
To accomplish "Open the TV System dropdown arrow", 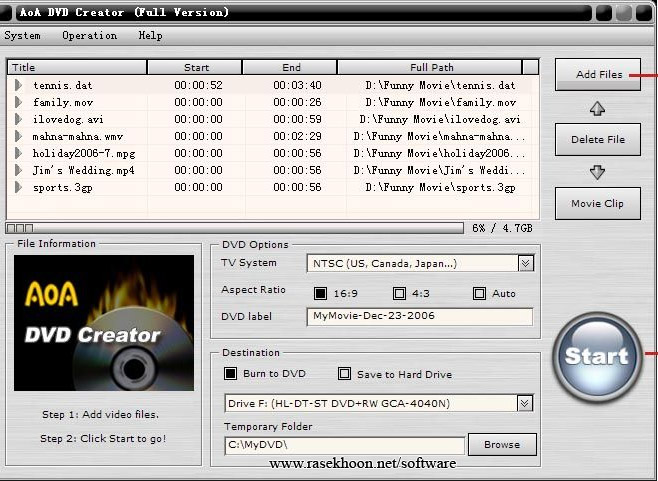I will [x=525, y=264].
